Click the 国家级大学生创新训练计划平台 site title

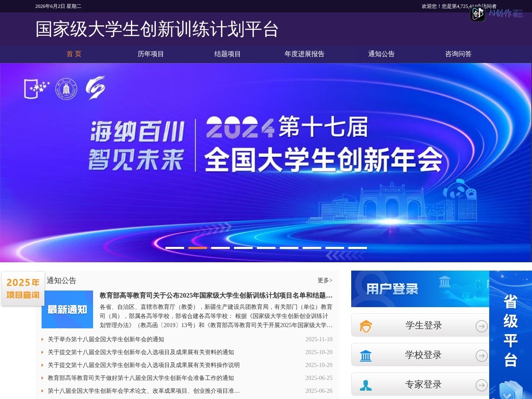pyautogui.click(x=157, y=29)
